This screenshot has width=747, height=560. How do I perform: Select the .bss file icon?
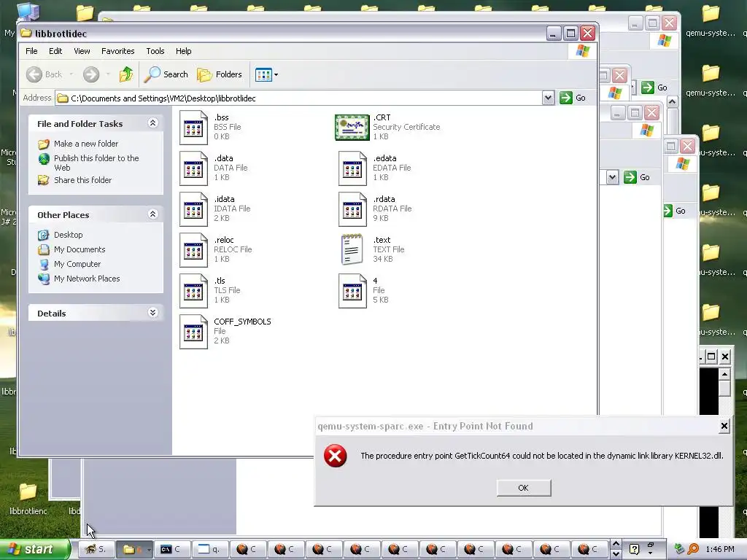[x=193, y=127]
